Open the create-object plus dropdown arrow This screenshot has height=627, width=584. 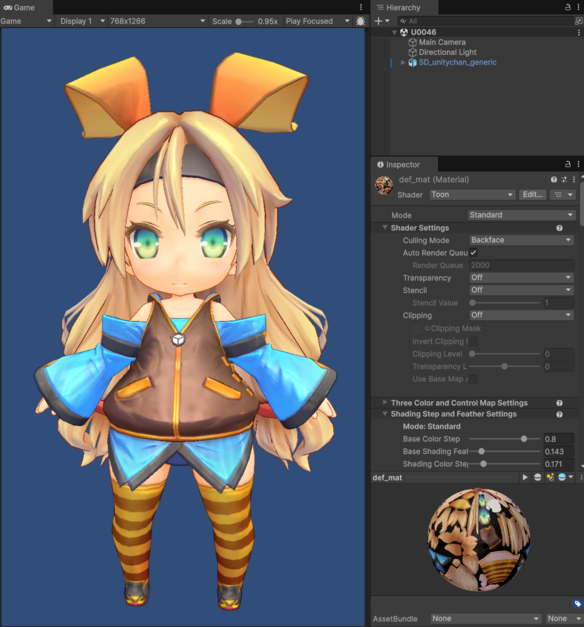387,21
